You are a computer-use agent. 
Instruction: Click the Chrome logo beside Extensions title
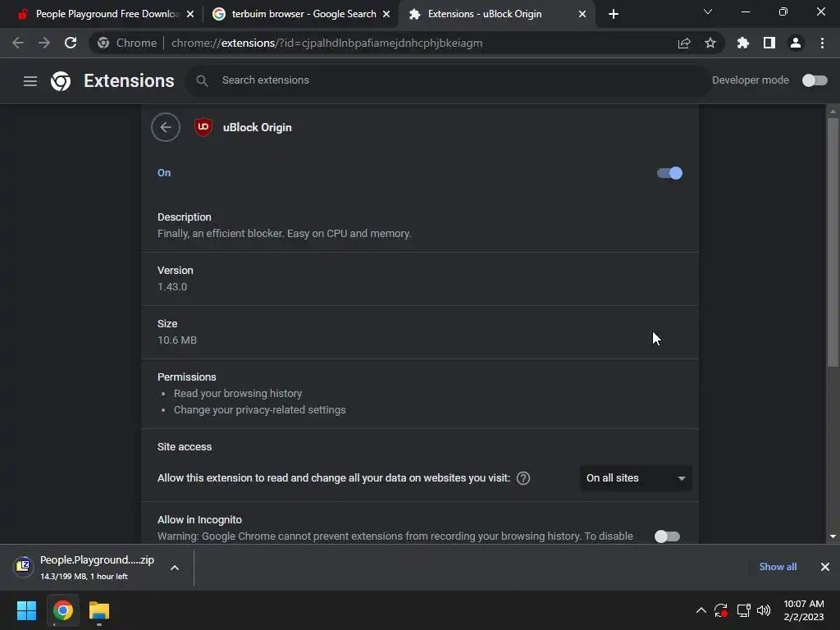[61, 81]
